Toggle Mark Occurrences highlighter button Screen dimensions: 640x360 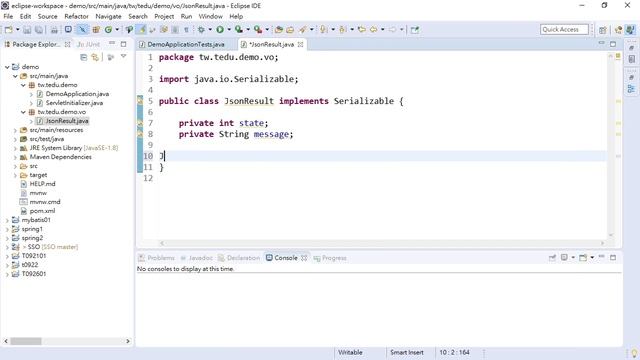click(141, 29)
